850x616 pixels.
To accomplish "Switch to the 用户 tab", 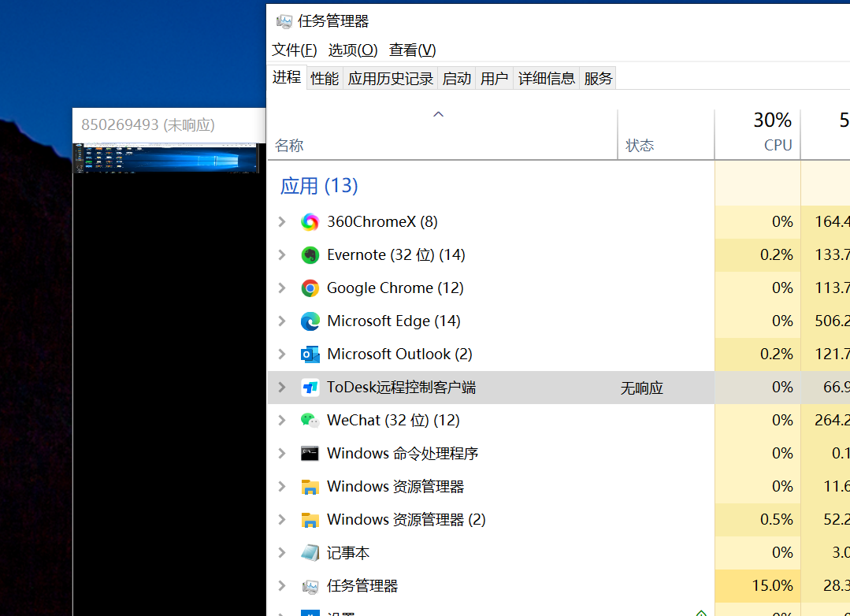I will click(x=495, y=79).
